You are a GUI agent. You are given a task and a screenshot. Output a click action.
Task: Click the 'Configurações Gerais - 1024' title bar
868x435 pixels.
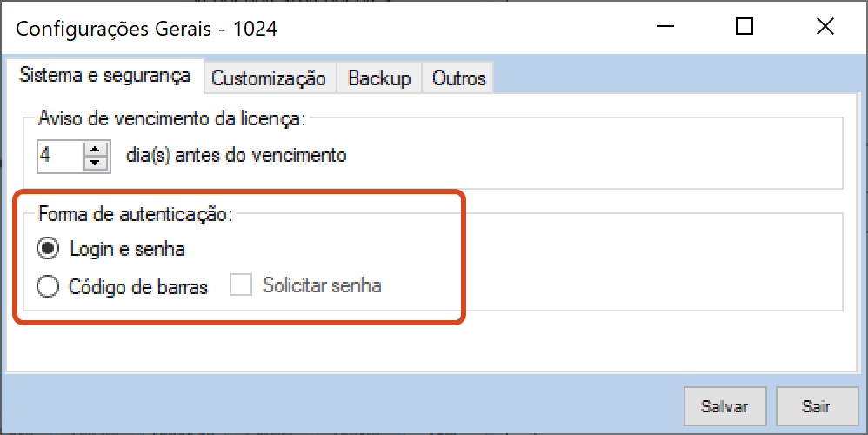tap(348, 28)
